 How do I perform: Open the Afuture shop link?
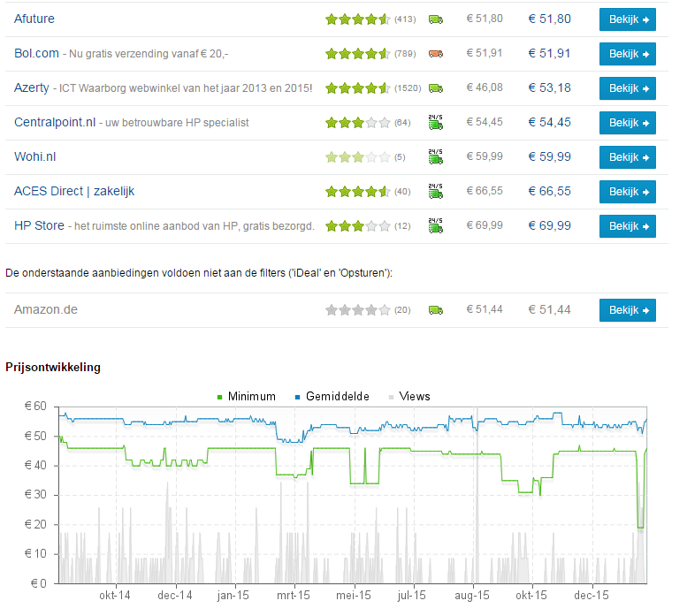[x=34, y=19]
